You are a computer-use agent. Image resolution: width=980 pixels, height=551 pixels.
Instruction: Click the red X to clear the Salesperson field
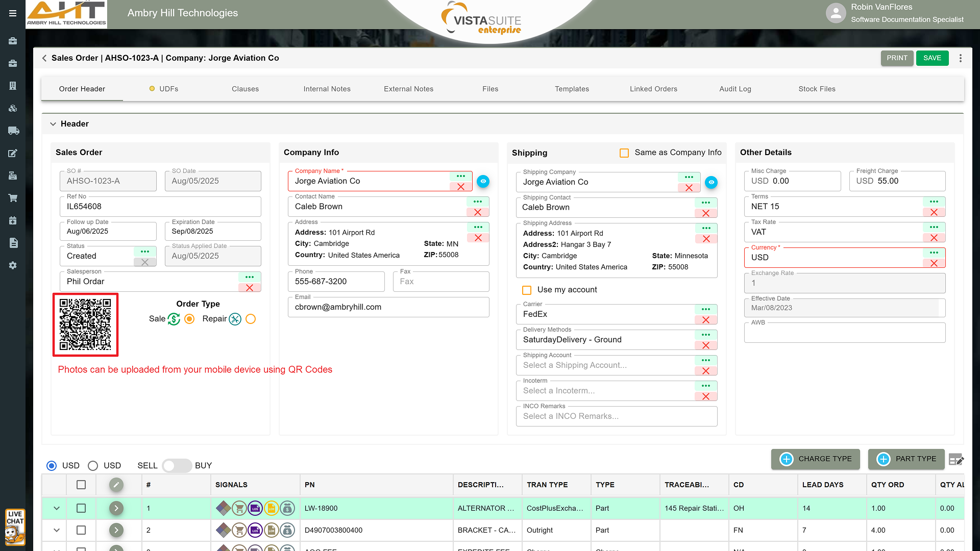tap(250, 288)
